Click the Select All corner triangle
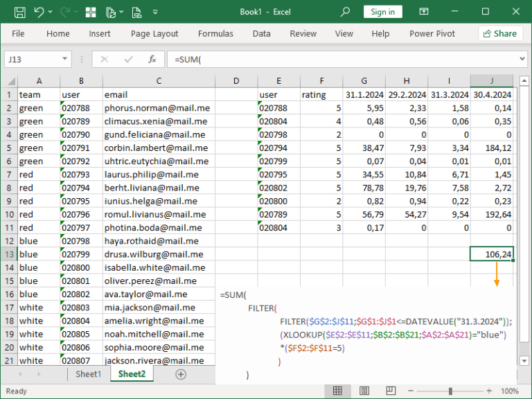532x399 pixels. pos(12,81)
